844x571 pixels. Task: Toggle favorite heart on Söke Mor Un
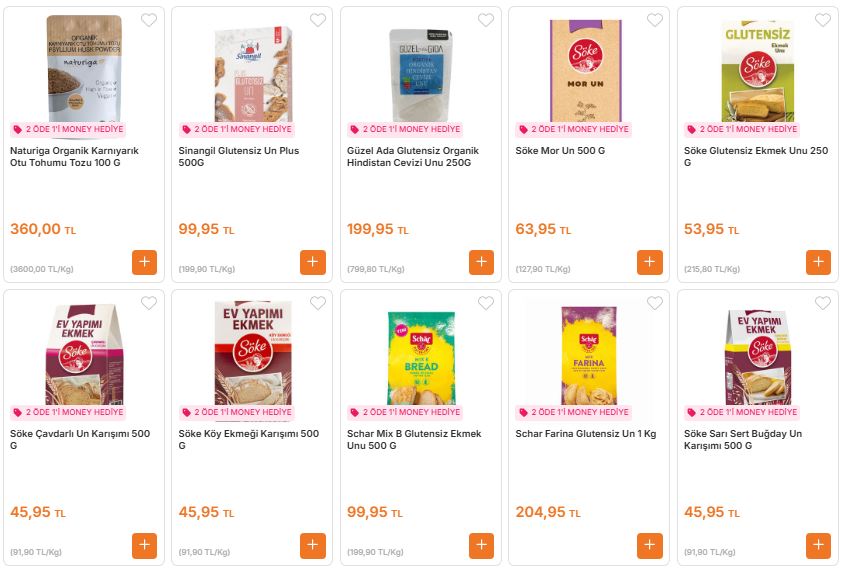655,20
